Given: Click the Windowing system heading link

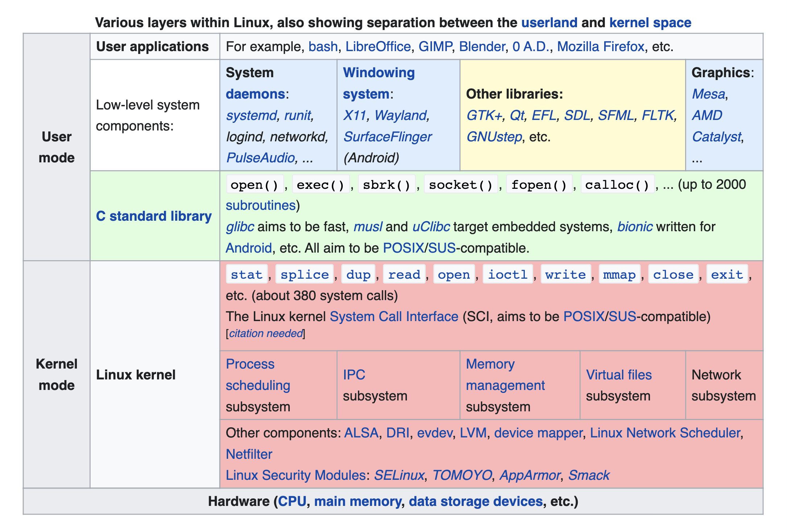Looking at the screenshot, I should pyautogui.click(x=379, y=83).
